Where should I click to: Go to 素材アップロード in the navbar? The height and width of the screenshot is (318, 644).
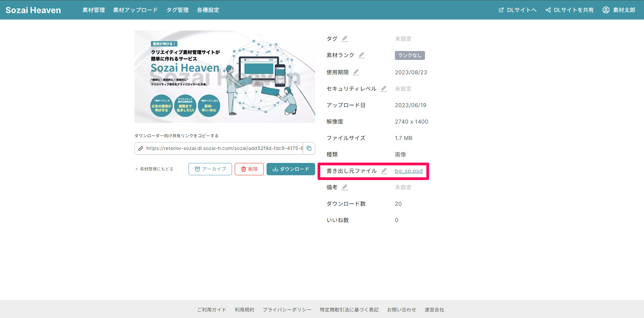(x=136, y=10)
